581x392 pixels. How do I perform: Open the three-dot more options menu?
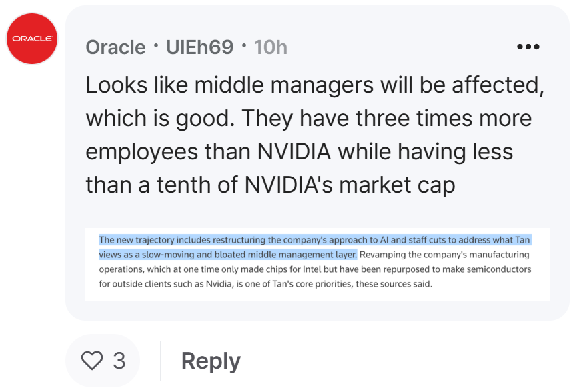click(528, 47)
